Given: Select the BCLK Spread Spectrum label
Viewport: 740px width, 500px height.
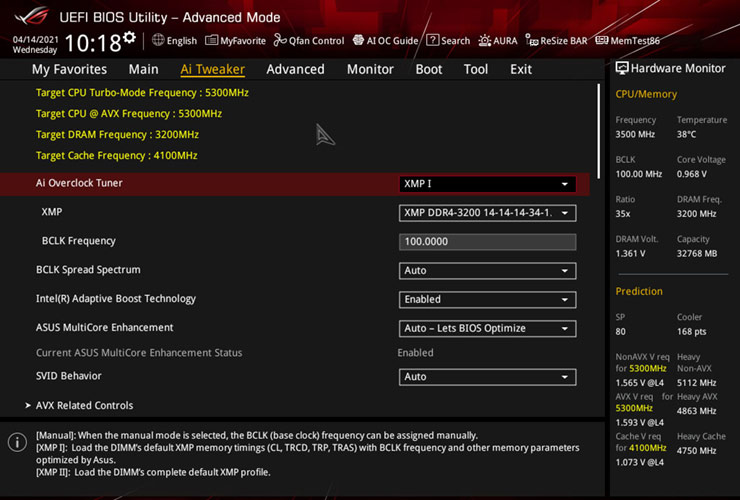Looking at the screenshot, I should point(88,270).
